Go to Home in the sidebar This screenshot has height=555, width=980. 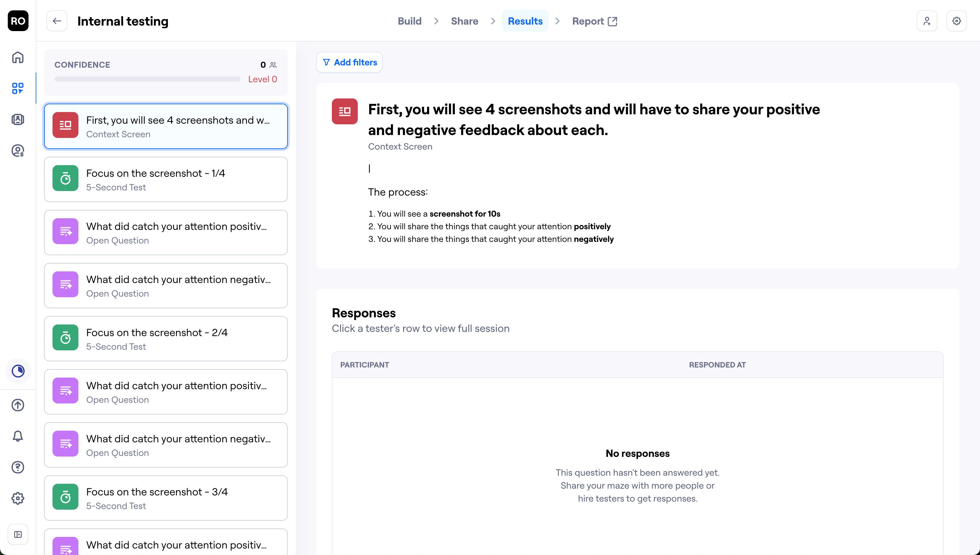pyautogui.click(x=18, y=58)
